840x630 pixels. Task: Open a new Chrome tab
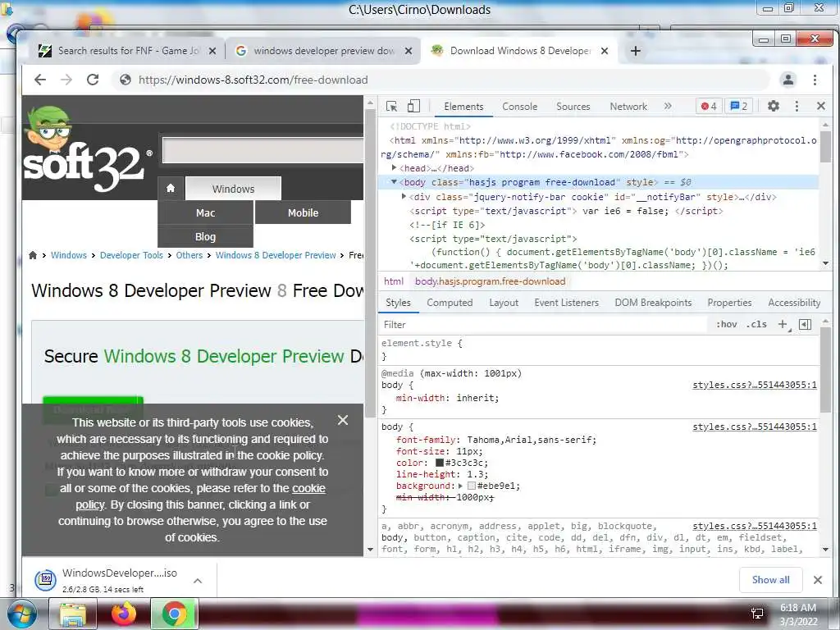click(x=636, y=51)
